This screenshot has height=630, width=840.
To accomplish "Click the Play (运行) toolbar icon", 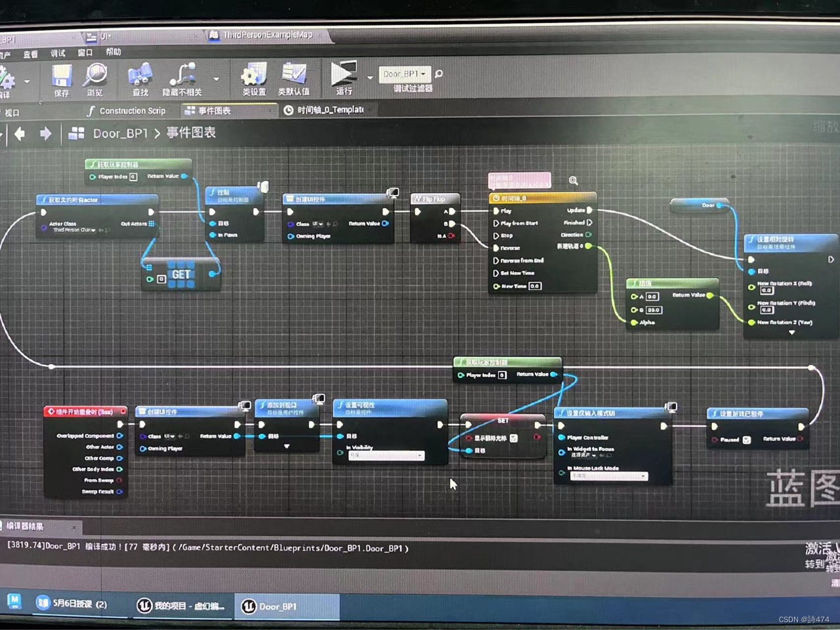I will [344, 73].
